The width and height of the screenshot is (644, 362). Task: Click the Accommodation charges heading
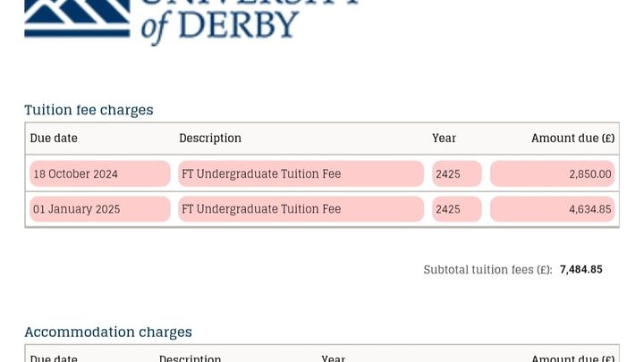coord(108,332)
